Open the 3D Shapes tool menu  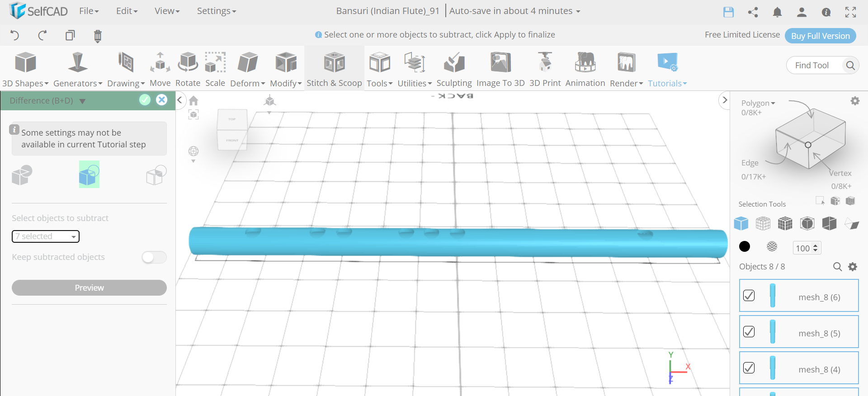pyautogui.click(x=25, y=69)
